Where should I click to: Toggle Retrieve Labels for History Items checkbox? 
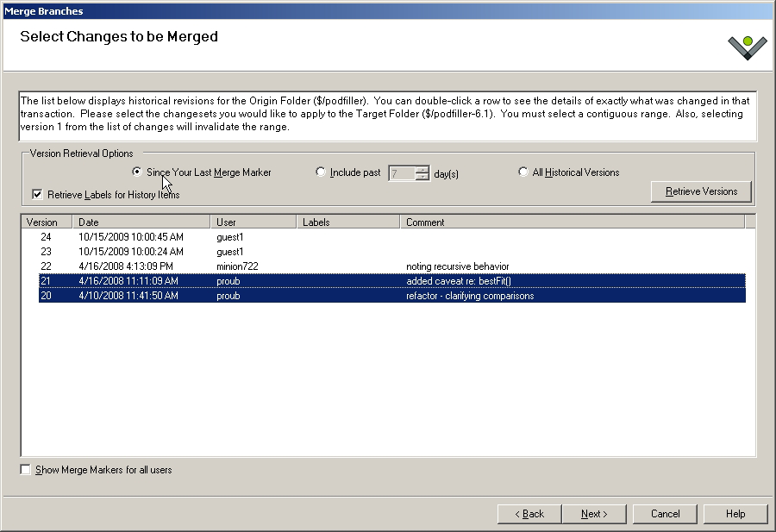[37, 195]
